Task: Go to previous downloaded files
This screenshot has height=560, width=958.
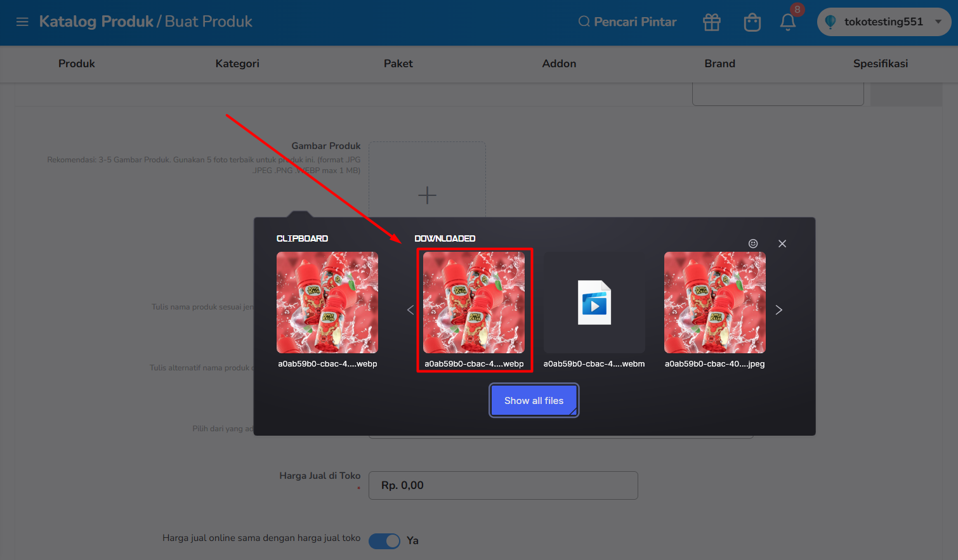Action: click(410, 309)
